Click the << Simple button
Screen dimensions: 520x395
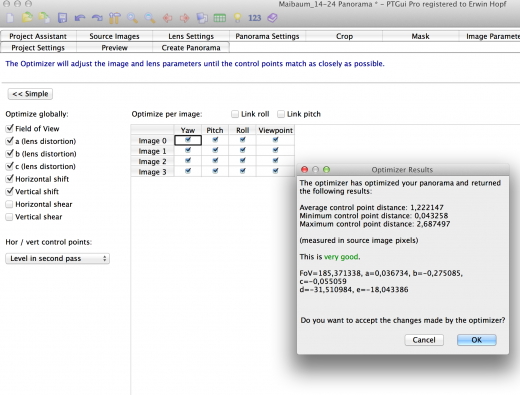30,94
